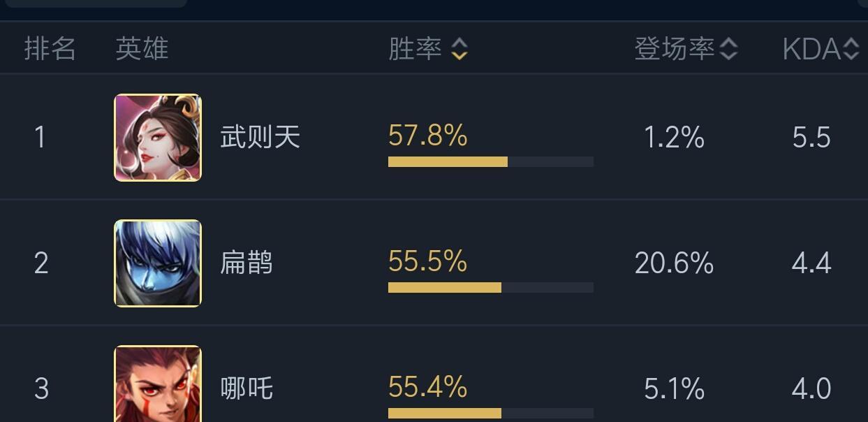This screenshot has height=422, width=868.
Task: Click 武则天's 57.8% win rate bar
Action: pyautogui.click(x=491, y=162)
